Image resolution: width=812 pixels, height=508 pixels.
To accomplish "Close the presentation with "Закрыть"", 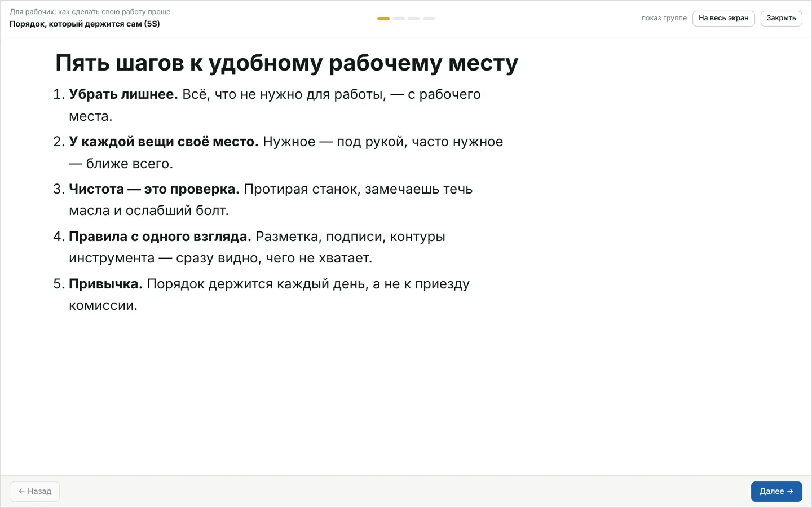I will (x=781, y=18).
